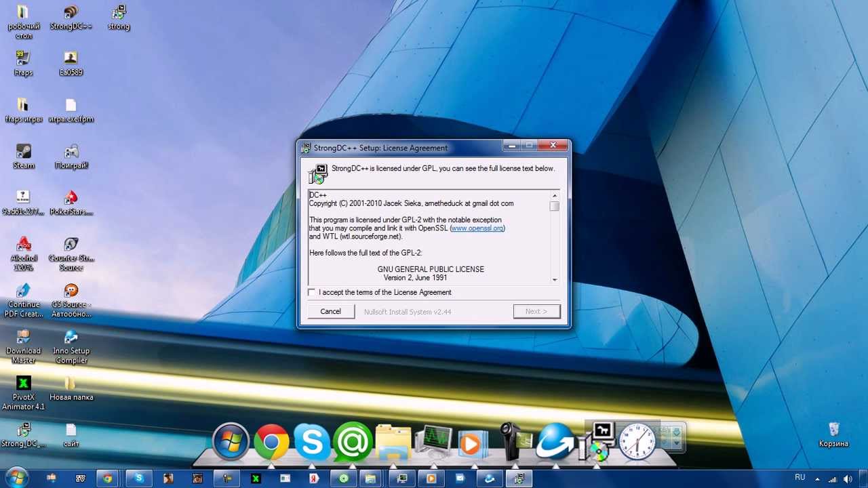Image resolution: width=868 pixels, height=488 pixels.
Task: Select the Fraps desktop shortcut
Action: (x=23, y=64)
